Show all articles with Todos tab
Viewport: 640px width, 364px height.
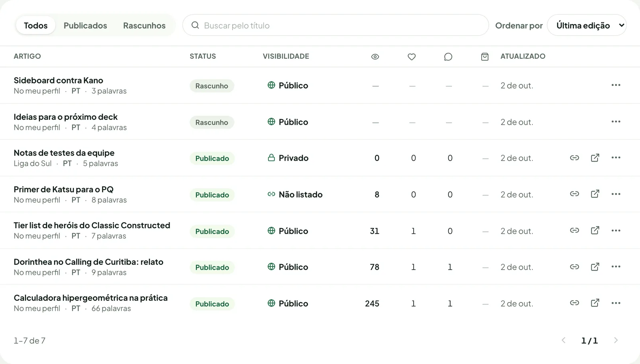[x=36, y=25]
